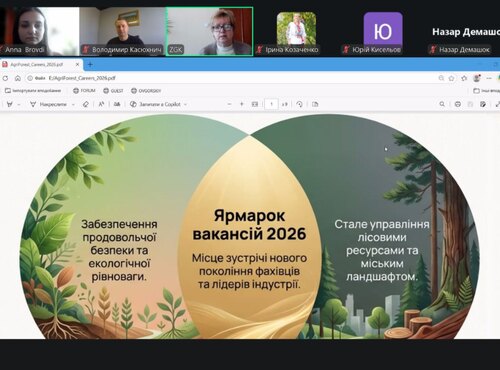Click muted mic icon of Назар Демашок
The width and height of the screenshot is (500, 370).
click(x=433, y=50)
